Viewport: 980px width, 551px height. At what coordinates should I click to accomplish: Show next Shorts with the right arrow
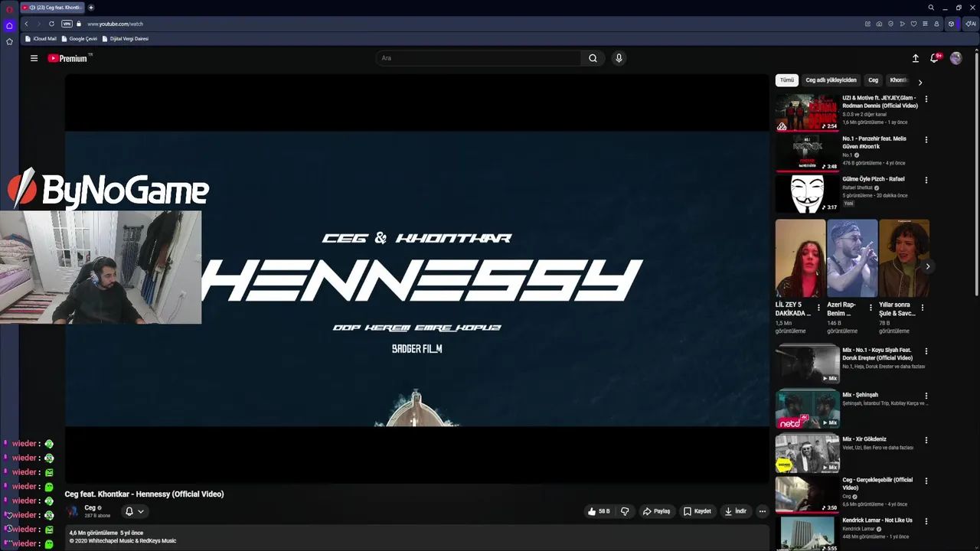tap(927, 266)
